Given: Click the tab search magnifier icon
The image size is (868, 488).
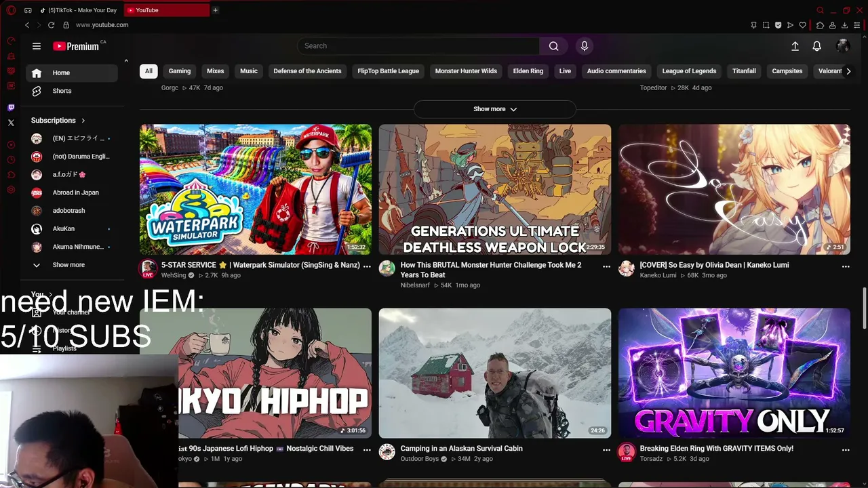Looking at the screenshot, I should [820, 10].
